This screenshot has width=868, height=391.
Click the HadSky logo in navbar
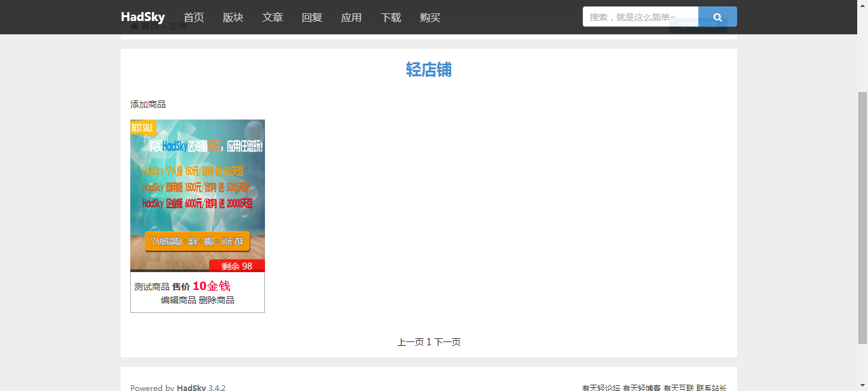(143, 17)
